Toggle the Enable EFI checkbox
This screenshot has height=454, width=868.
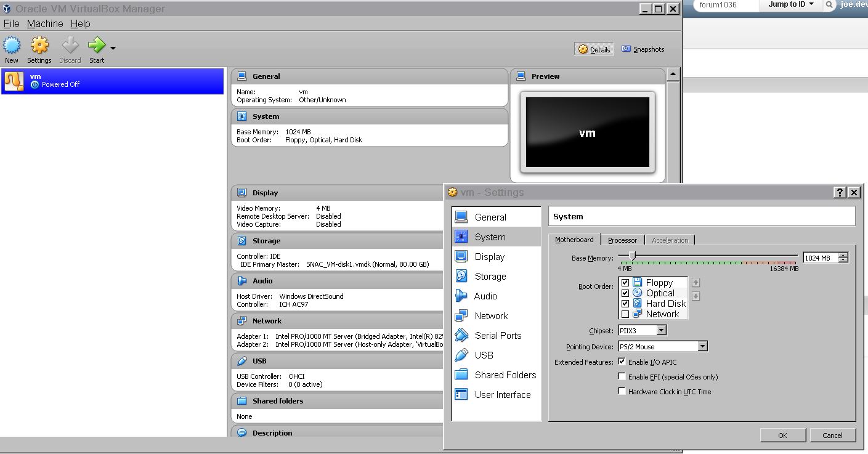point(622,376)
